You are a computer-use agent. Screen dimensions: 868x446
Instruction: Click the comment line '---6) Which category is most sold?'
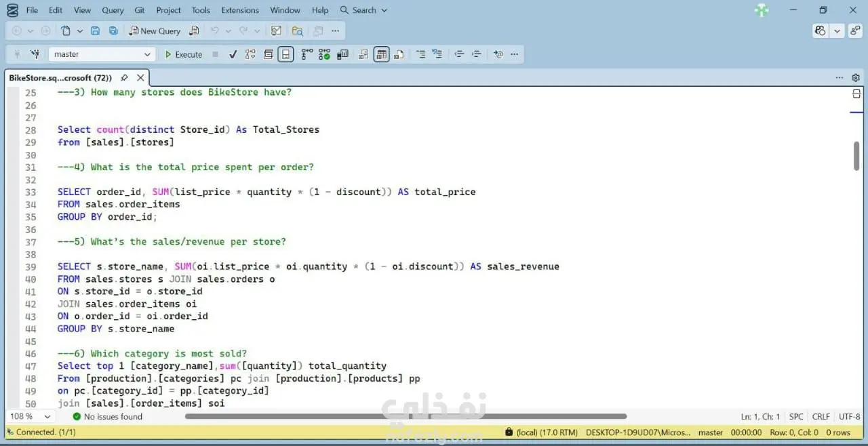(152, 353)
